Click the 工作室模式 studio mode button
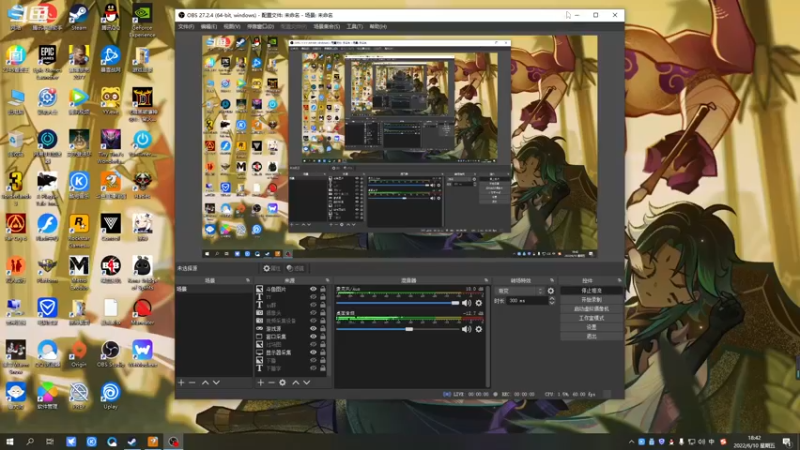Image resolution: width=800 pixels, height=450 pixels. (591, 318)
